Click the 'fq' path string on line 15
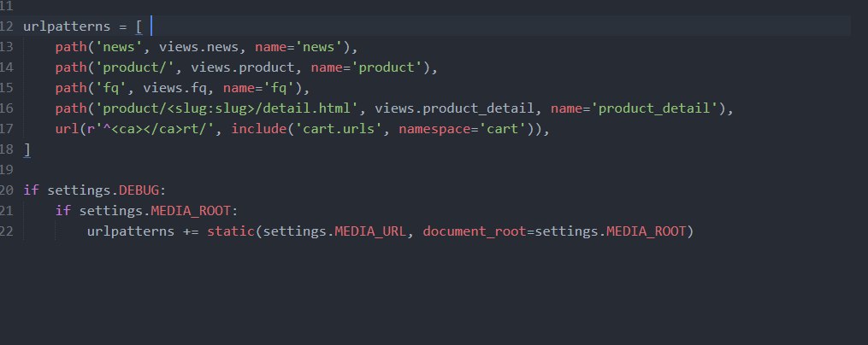 (x=111, y=88)
